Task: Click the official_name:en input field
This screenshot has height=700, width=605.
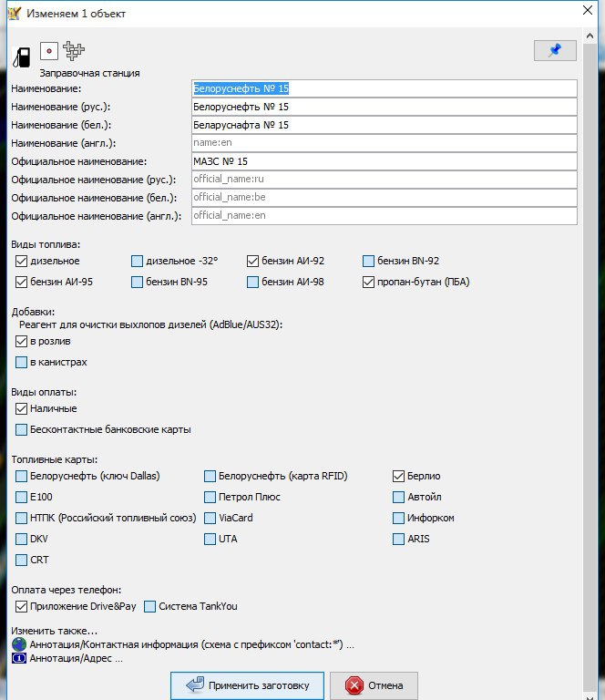Action: (x=385, y=216)
